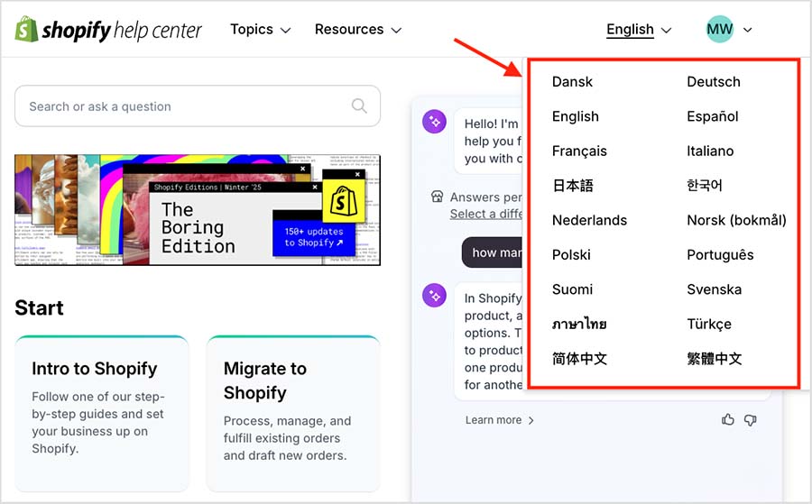Image resolution: width=812 pixels, height=504 pixels.
Task: Click the thumbs up feedback icon
Action: click(x=727, y=419)
